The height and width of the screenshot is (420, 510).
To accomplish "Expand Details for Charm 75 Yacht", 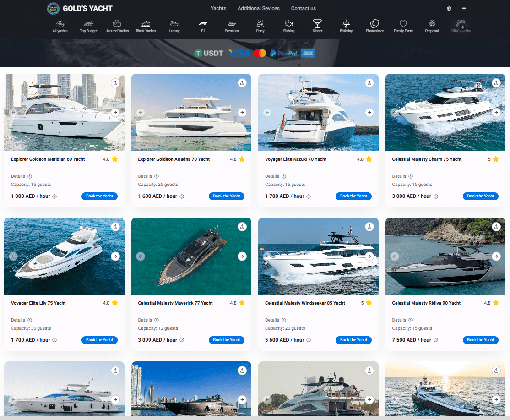I will pyautogui.click(x=402, y=176).
